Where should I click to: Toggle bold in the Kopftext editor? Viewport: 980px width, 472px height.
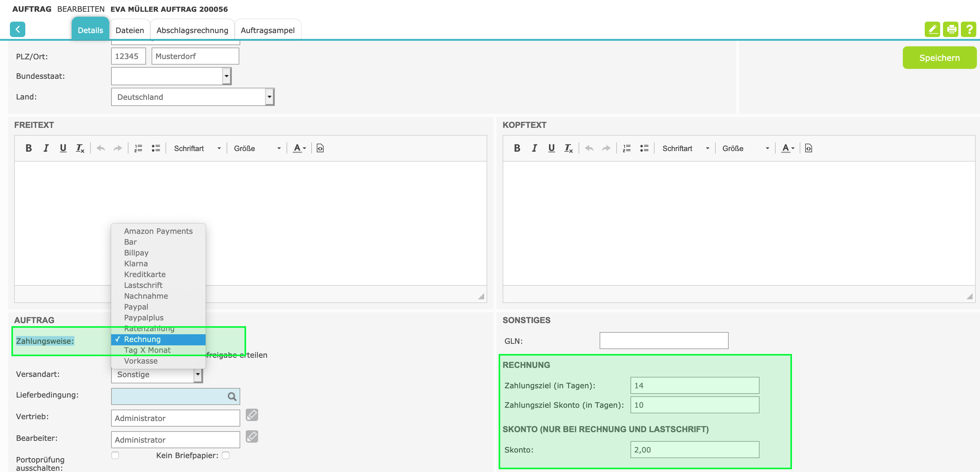517,148
